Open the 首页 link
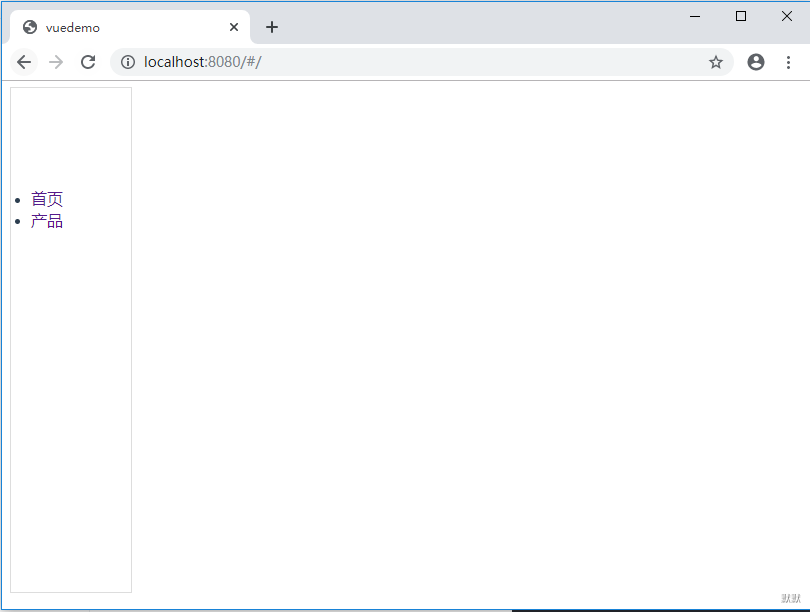The width and height of the screenshot is (810, 612). tap(47, 199)
